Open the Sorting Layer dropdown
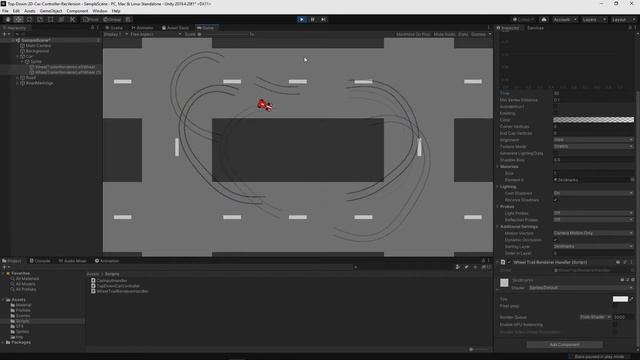The height and width of the screenshot is (360, 640). 593,247
